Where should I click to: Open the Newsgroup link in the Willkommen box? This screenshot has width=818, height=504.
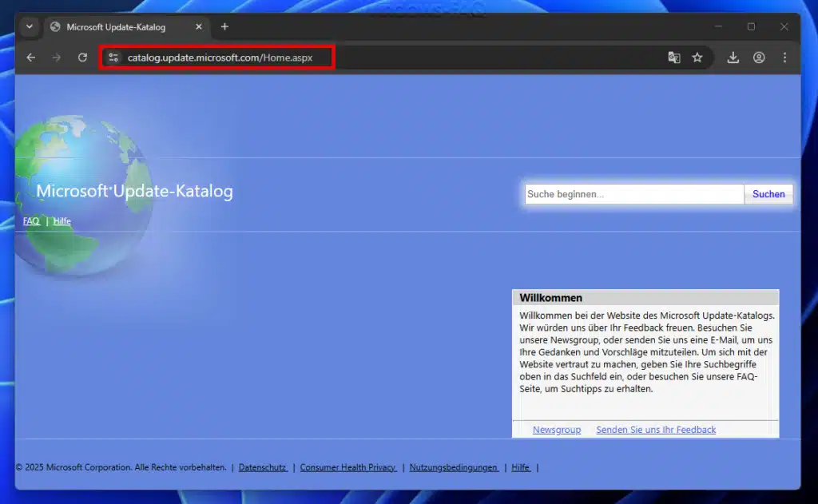(x=556, y=430)
